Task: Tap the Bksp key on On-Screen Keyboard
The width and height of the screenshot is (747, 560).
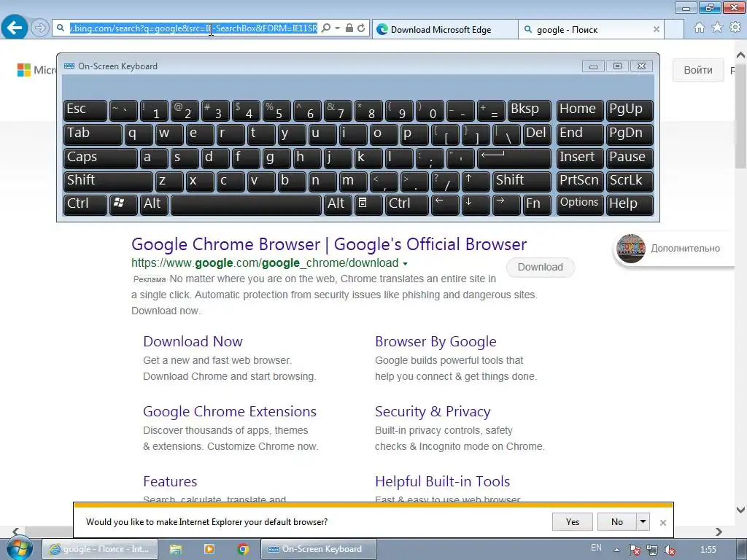Action: (530, 111)
